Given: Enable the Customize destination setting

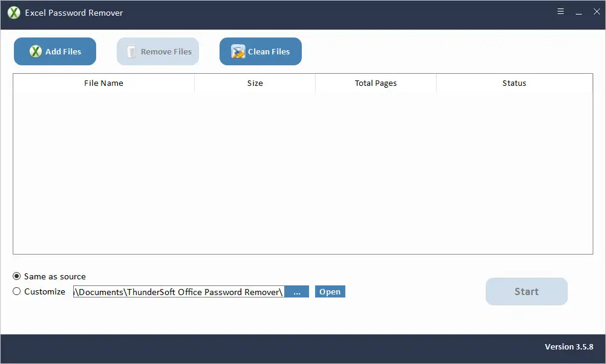Looking at the screenshot, I should point(16,291).
